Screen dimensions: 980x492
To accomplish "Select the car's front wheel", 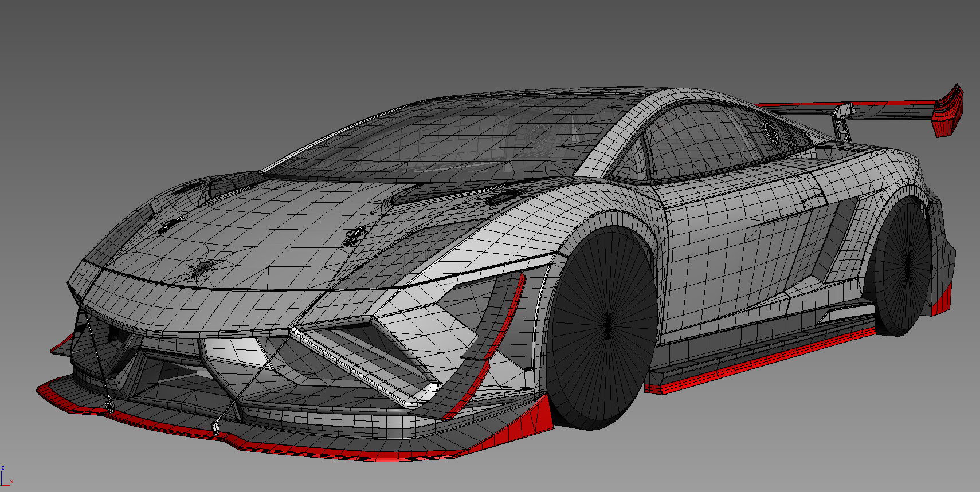I will click(x=602, y=328).
